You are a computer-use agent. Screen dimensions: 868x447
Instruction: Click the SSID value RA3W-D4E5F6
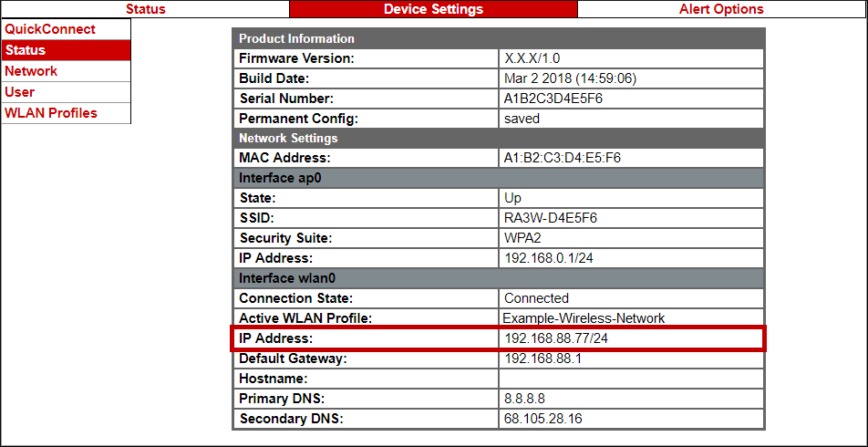tap(551, 218)
